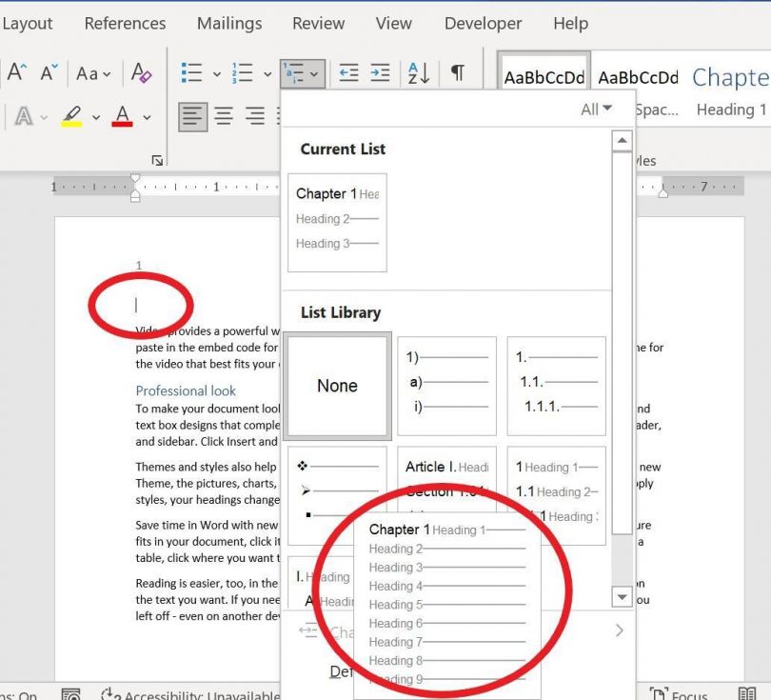The height and width of the screenshot is (700, 771).
Task: Click the Sort A-Z icon
Action: [417, 72]
